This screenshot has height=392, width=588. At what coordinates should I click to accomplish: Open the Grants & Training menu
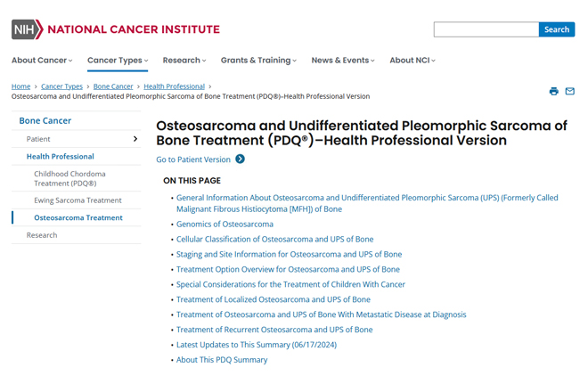coord(258,61)
